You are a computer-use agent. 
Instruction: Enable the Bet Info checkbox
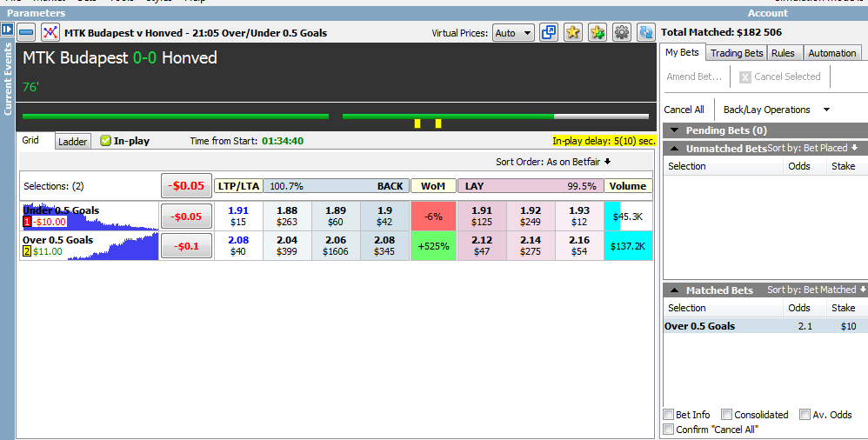pos(669,415)
